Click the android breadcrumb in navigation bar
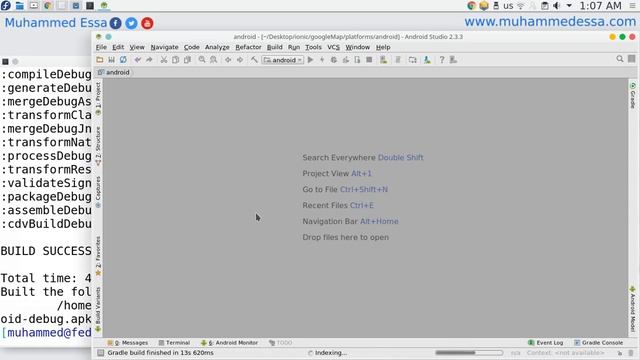This screenshot has width=640, height=360. coord(114,72)
